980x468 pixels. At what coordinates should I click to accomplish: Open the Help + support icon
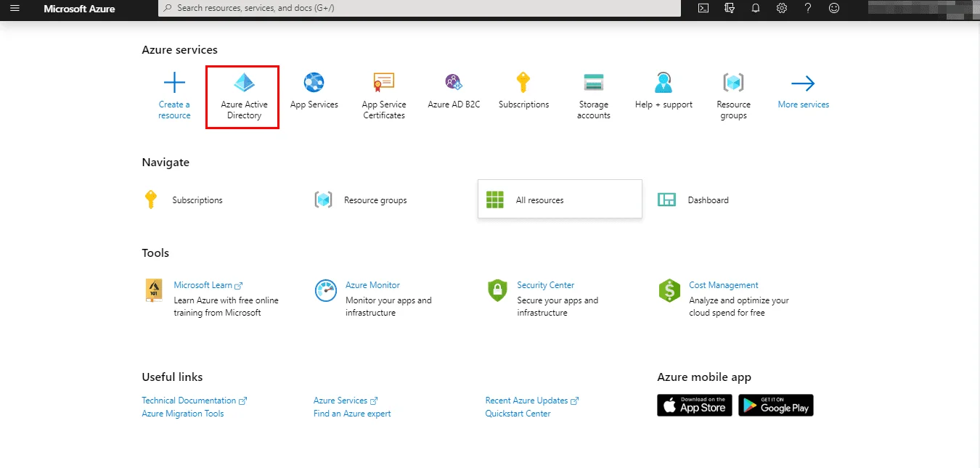click(663, 82)
